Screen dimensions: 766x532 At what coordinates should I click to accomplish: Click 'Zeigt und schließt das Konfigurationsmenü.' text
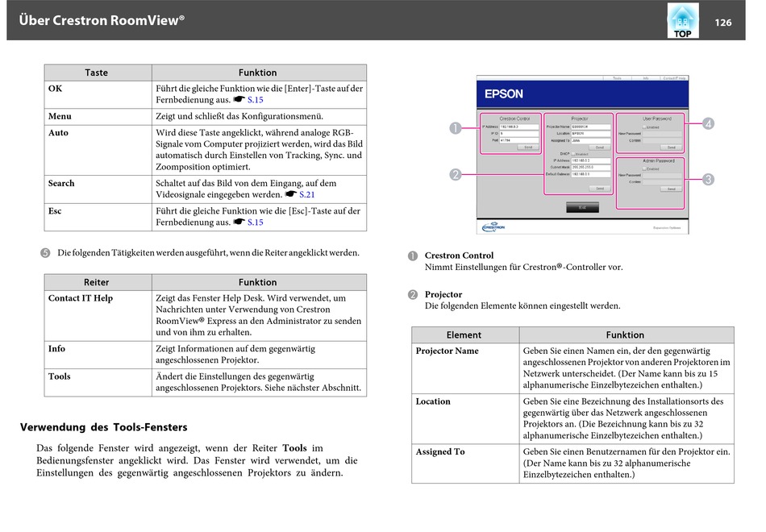(239, 117)
